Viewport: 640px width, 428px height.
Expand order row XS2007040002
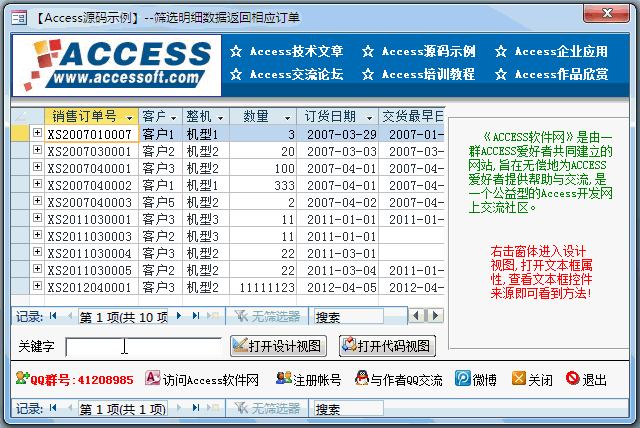37,184
